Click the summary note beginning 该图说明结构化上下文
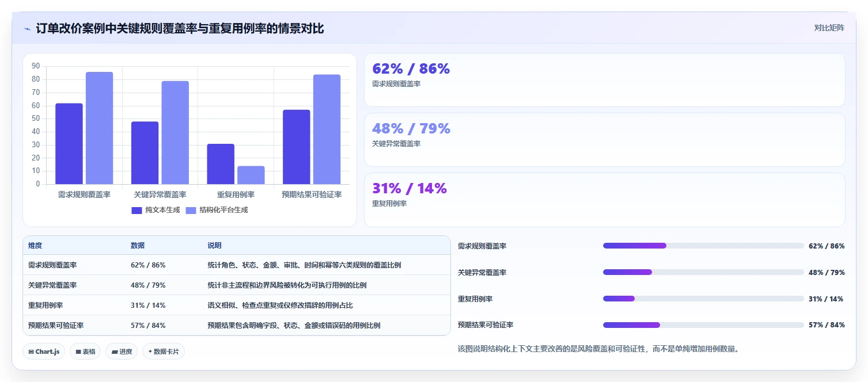This screenshot has width=868, height=382. tap(598, 349)
